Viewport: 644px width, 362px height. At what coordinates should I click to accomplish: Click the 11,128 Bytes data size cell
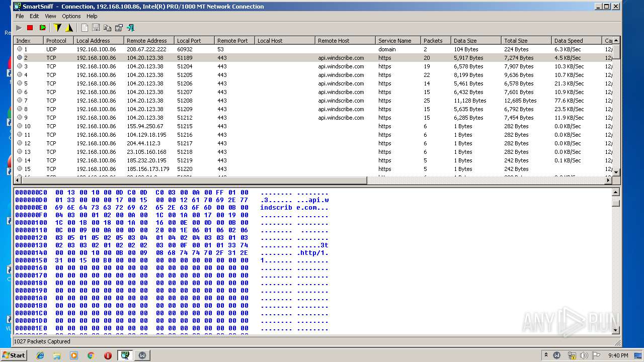(470, 101)
